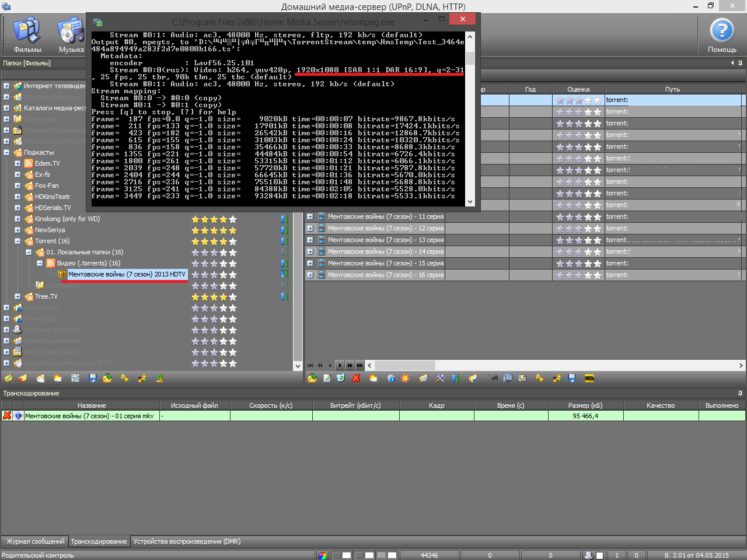747x560 pixels.
Task: Select the Ментовские войны 16 серия row
Action: pos(385,275)
